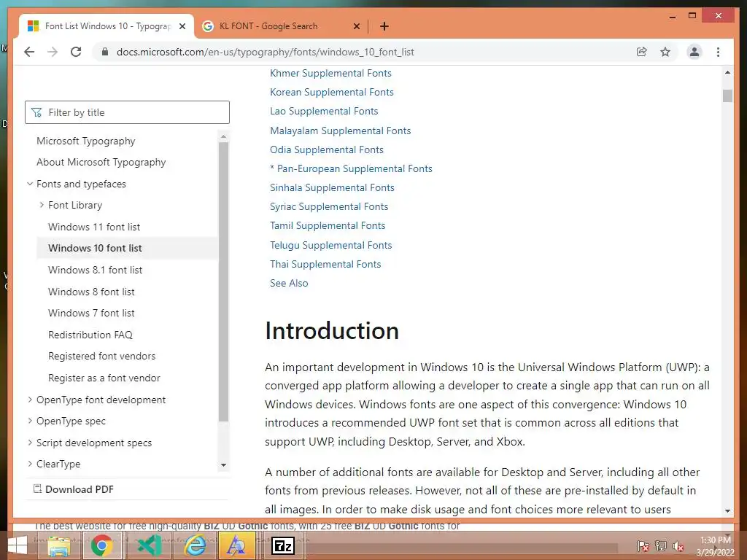Open a new tab with plus button
Image resolution: width=747 pixels, height=560 pixels.
coord(384,26)
